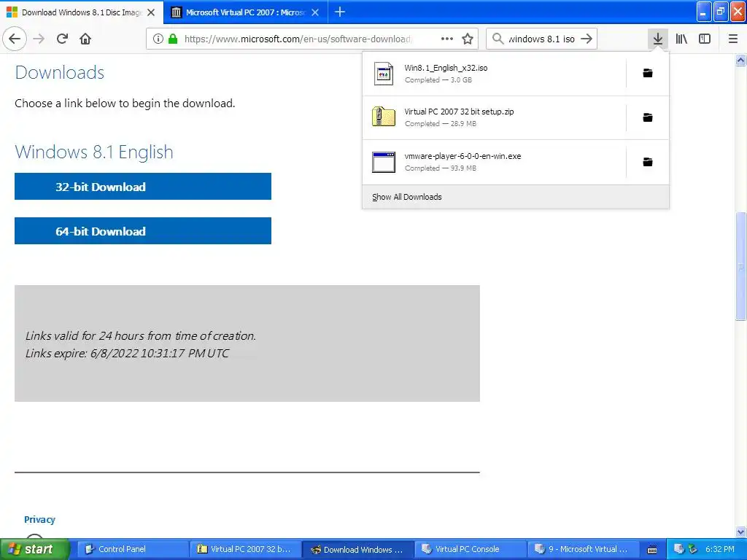Click the search box with windows 8.1 iso
Image resolution: width=747 pixels, height=560 pixels.
pos(541,39)
